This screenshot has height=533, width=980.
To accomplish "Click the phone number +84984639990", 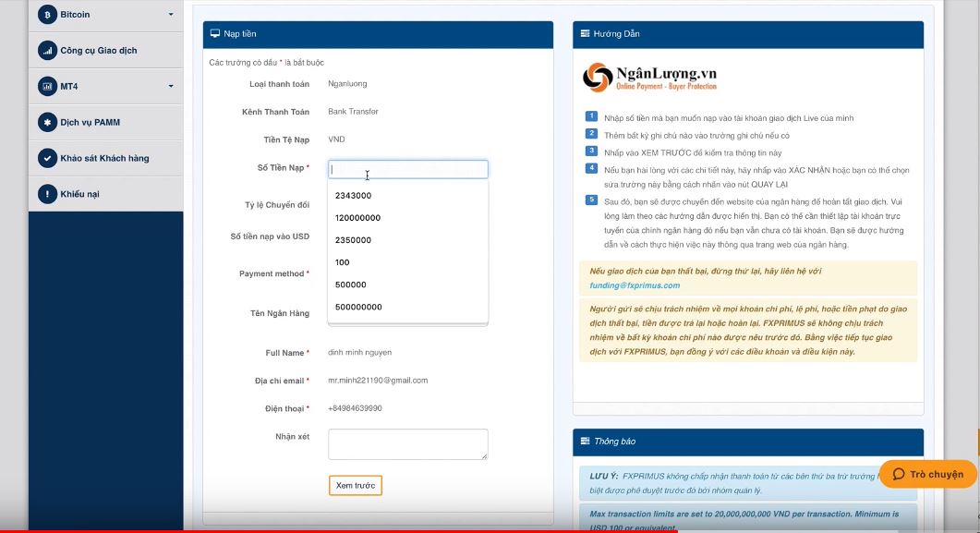I will coord(355,408).
